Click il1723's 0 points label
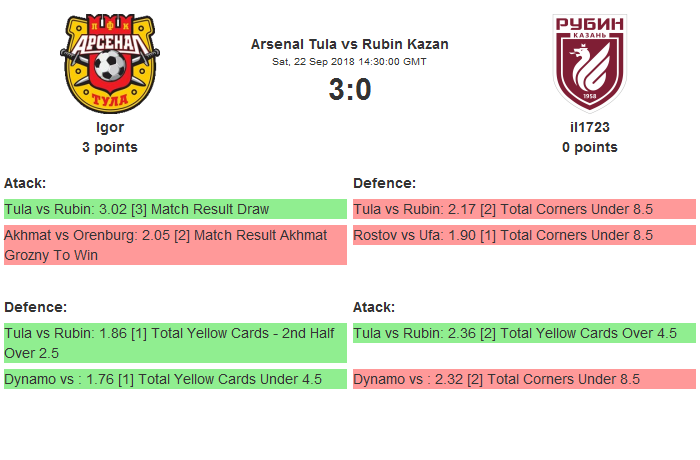The height and width of the screenshot is (460, 700). [589, 147]
